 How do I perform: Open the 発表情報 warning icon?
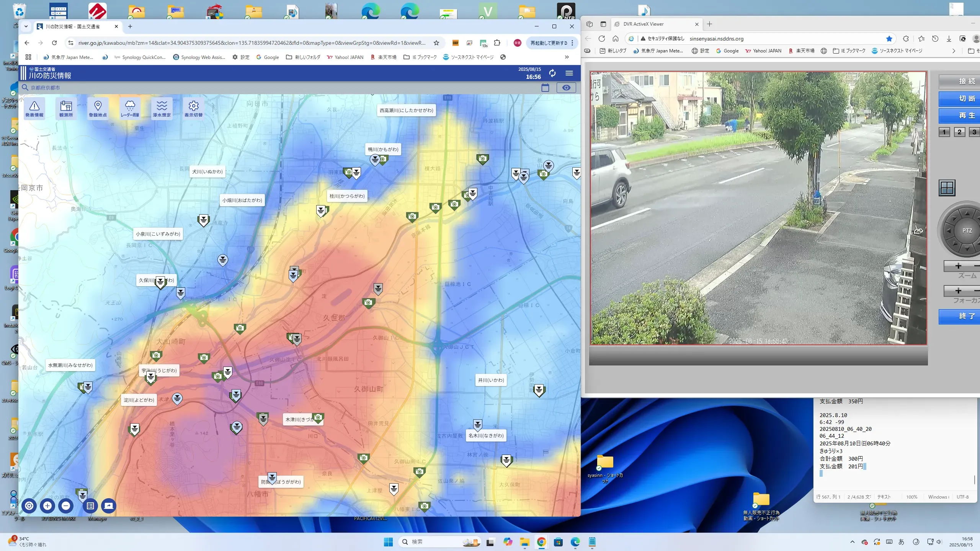[x=34, y=108]
